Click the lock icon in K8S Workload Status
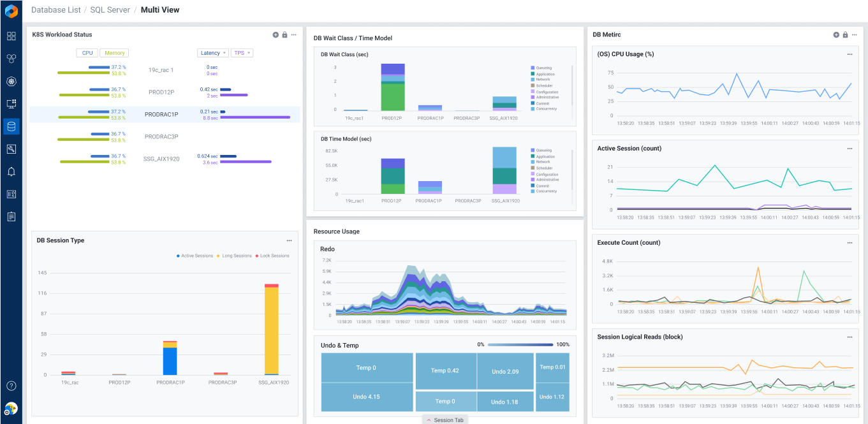868x424 pixels. [x=284, y=34]
